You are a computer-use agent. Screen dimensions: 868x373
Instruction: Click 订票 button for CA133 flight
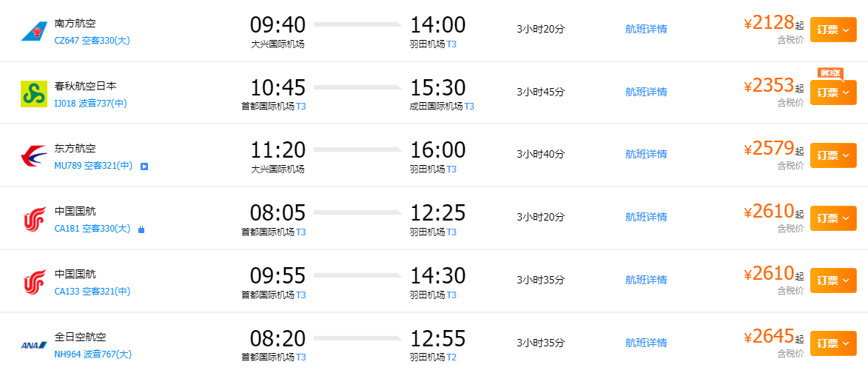(x=833, y=280)
